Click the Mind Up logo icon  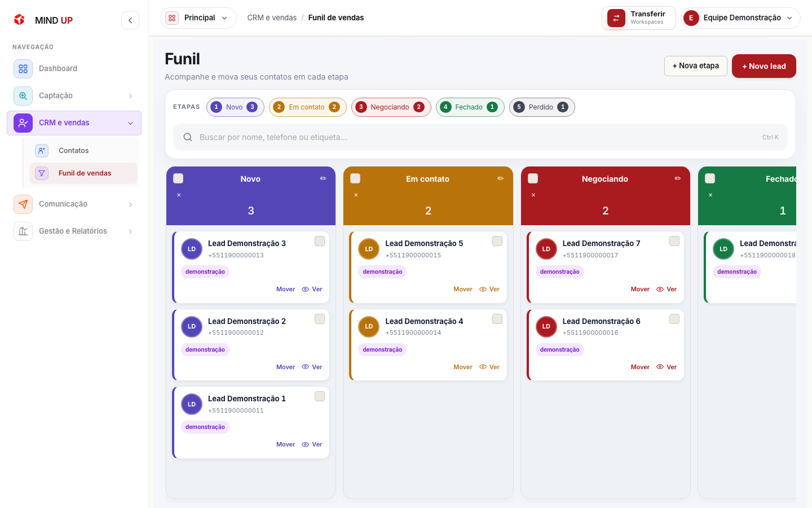(19, 20)
